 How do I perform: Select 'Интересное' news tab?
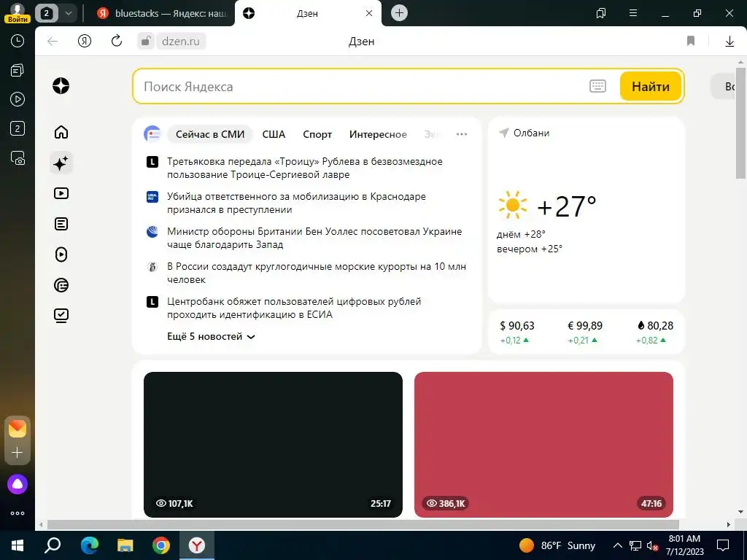(378, 134)
